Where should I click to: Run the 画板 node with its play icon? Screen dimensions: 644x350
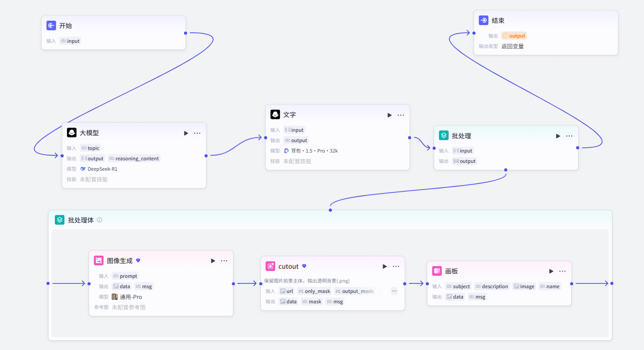pyautogui.click(x=551, y=271)
